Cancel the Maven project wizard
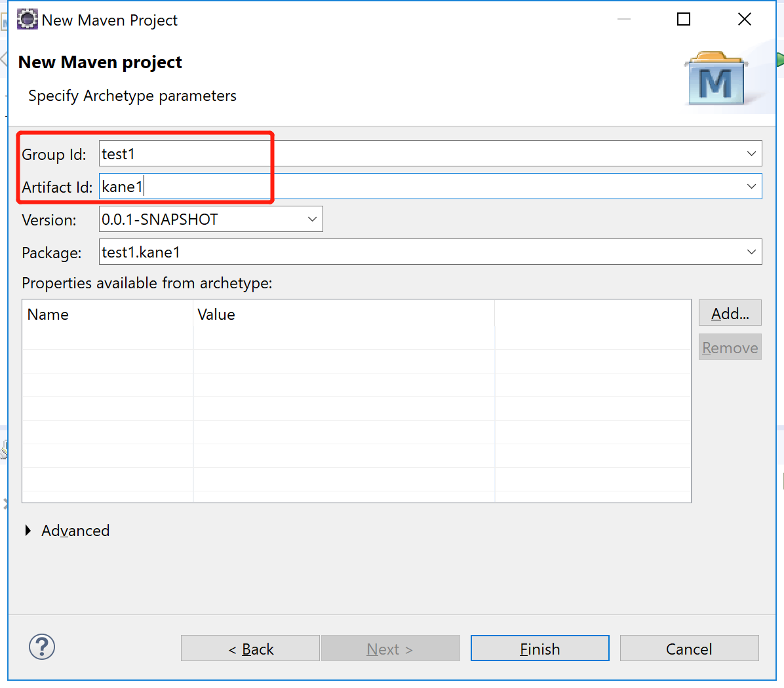Image resolution: width=784 pixels, height=688 pixels. click(x=689, y=649)
